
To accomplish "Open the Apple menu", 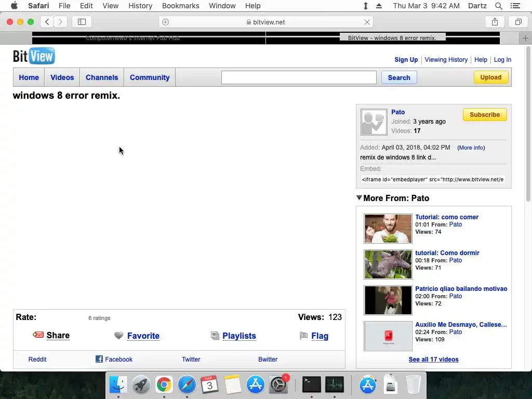I will coord(14,6).
